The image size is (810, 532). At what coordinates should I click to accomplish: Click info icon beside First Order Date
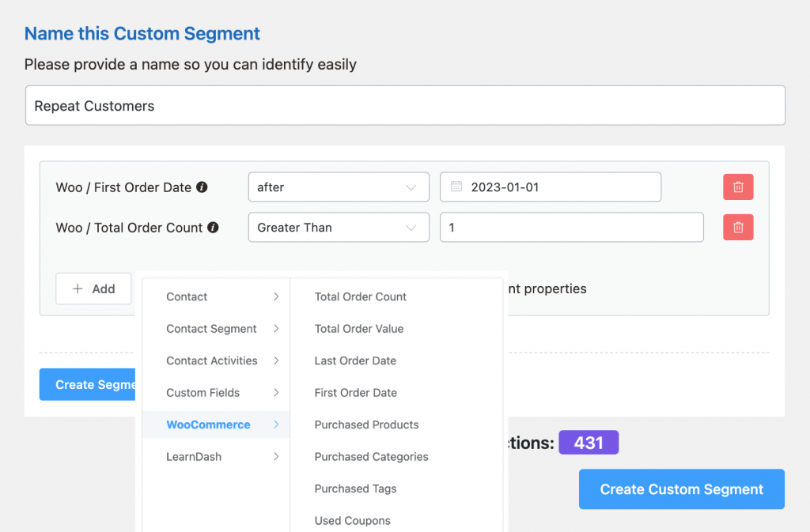(202, 187)
